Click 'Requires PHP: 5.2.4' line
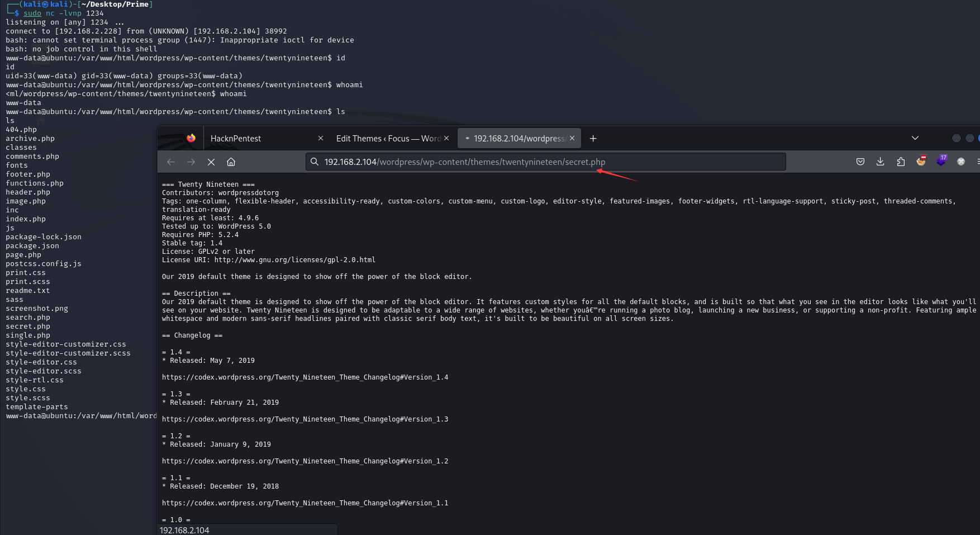The image size is (980, 535). (200, 235)
